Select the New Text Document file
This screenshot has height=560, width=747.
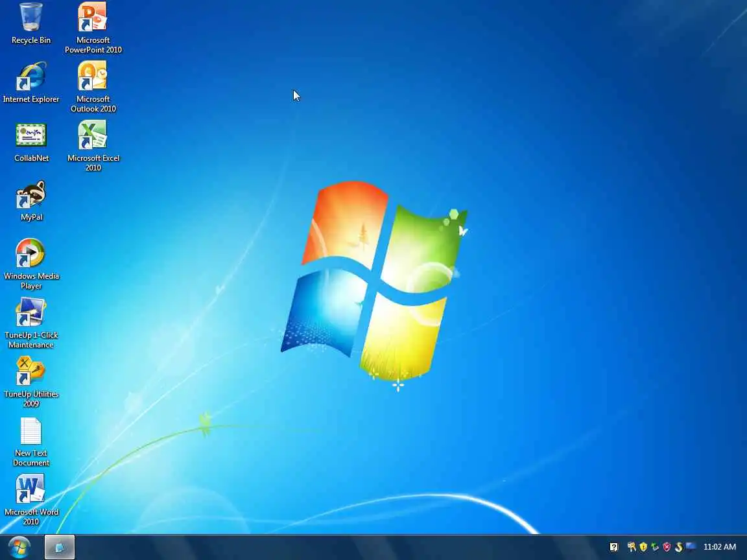(x=31, y=441)
